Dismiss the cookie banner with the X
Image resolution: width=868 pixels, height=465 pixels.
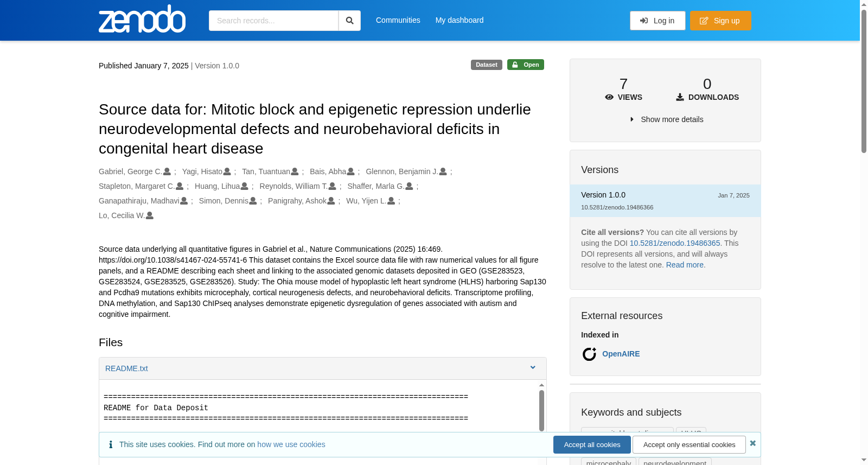pos(752,443)
